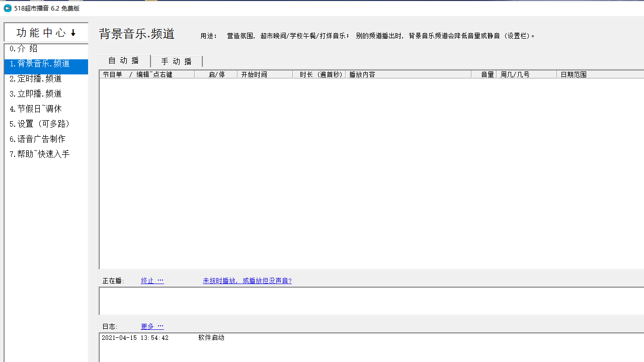Click 更多 to show more log entries
644x362 pixels.
coord(146,326)
